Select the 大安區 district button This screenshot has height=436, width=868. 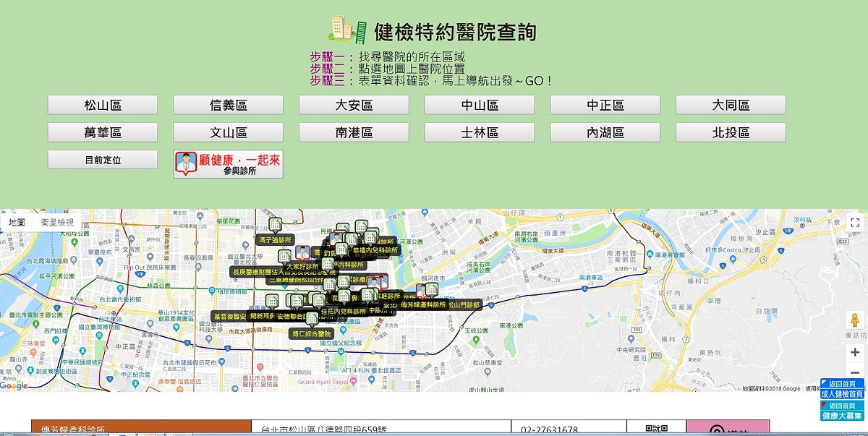coord(354,105)
